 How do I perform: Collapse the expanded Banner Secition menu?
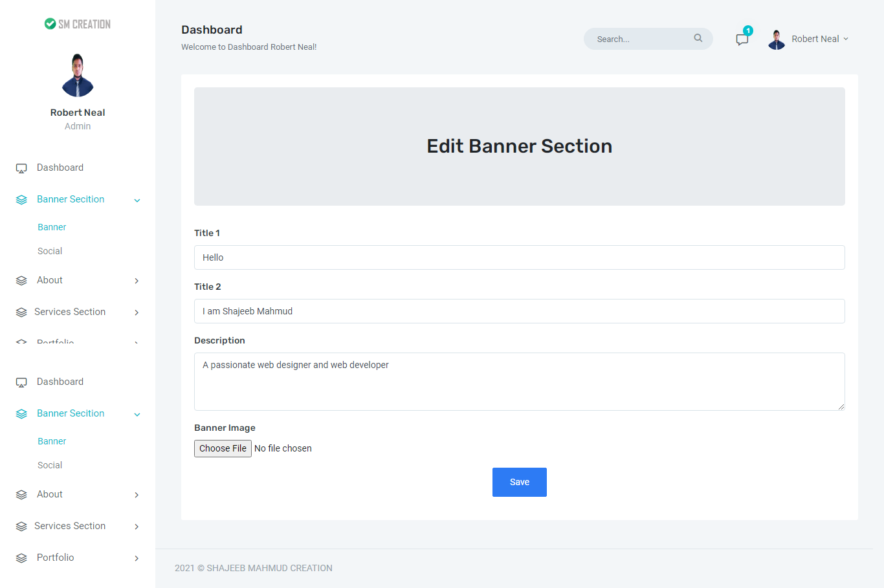137,200
